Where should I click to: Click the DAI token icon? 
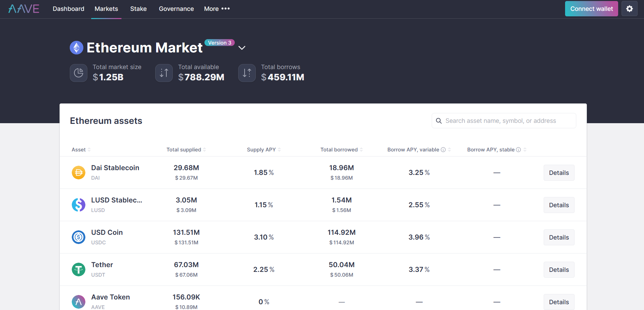pos(79,173)
